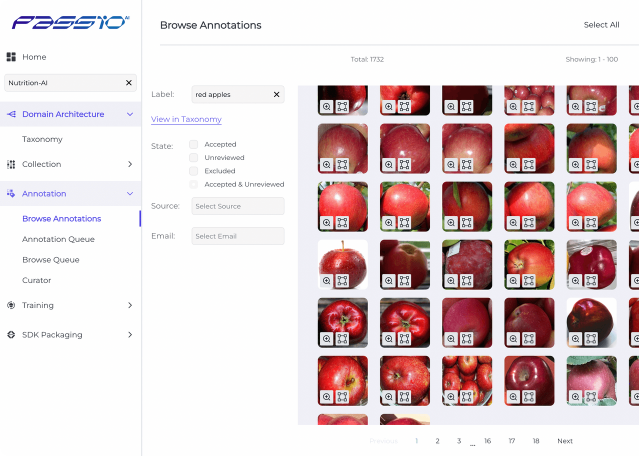Open bounding box editor on dark red apple on white background
This screenshot has width=639, height=456.
(591, 338)
